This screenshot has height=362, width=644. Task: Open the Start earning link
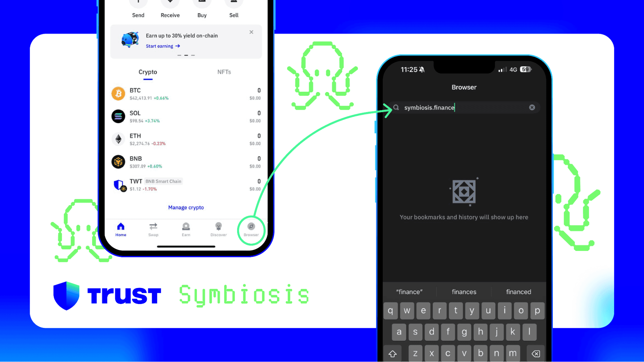tap(163, 46)
